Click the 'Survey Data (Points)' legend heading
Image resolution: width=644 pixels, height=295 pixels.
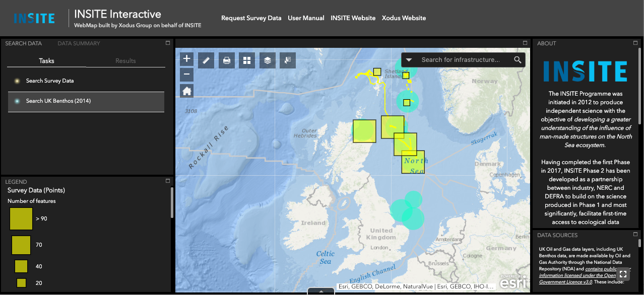(x=36, y=190)
